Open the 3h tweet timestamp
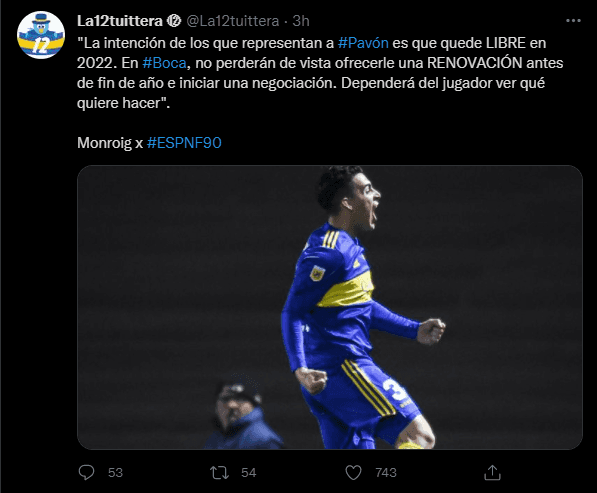This screenshot has height=493, width=597. 301,21
